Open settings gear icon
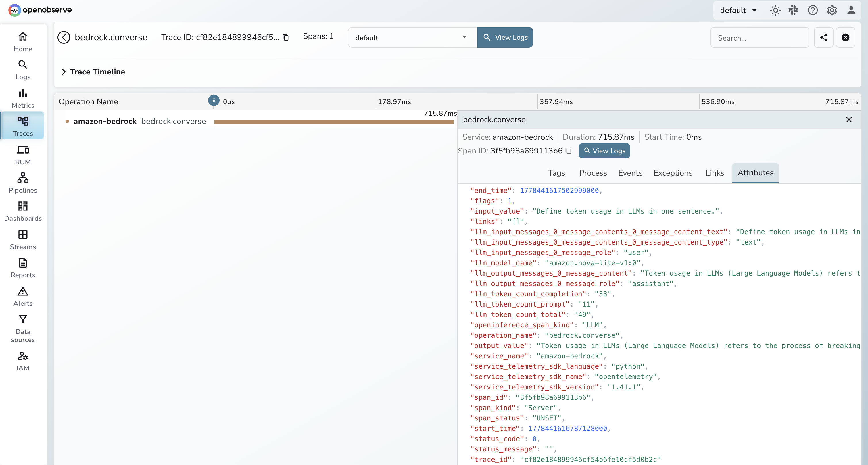The image size is (868, 465). pyautogui.click(x=832, y=10)
